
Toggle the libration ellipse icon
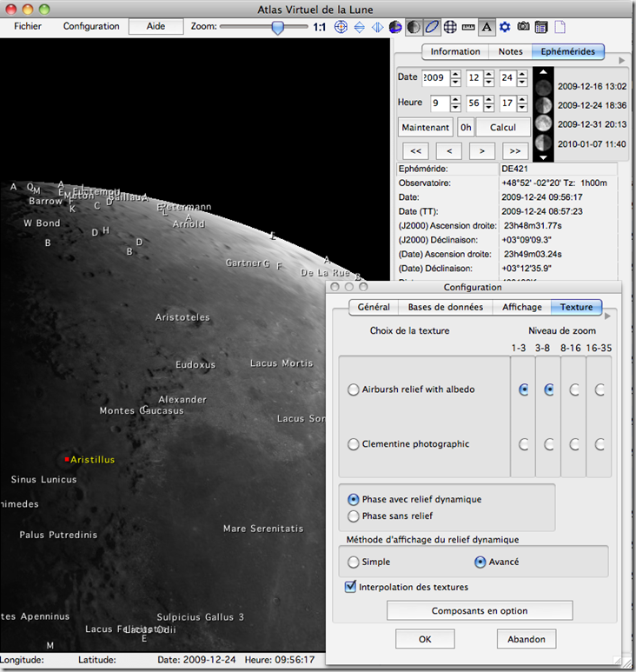click(432, 27)
